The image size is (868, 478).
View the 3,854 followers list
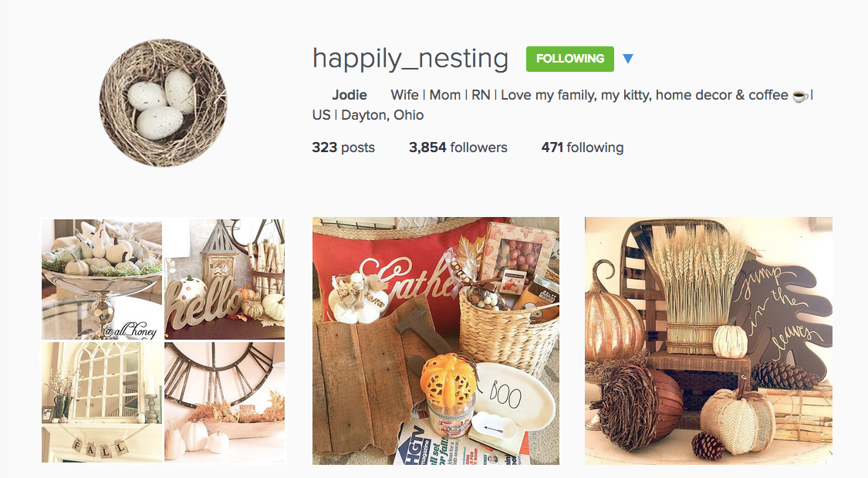[458, 147]
